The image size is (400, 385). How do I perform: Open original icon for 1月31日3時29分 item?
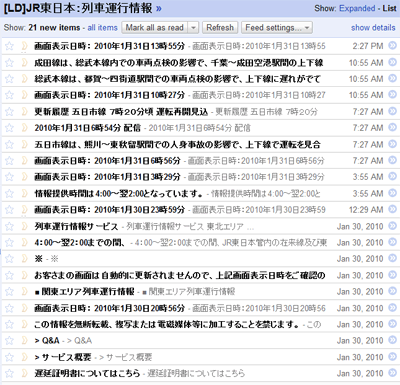pyautogui.click(x=393, y=176)
